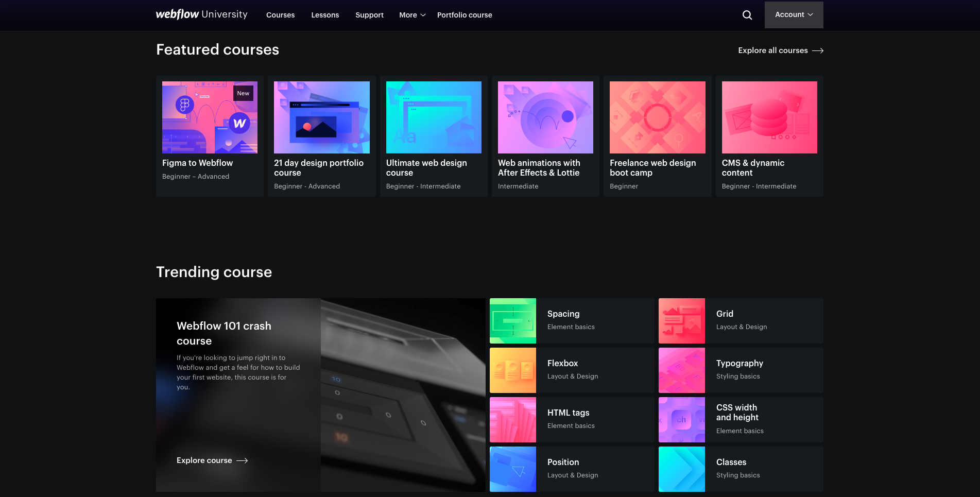Click the Classes lesson title

point(731,462)
